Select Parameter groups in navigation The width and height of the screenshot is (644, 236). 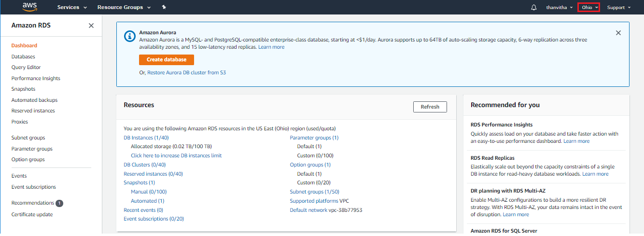tap(32, 149)
